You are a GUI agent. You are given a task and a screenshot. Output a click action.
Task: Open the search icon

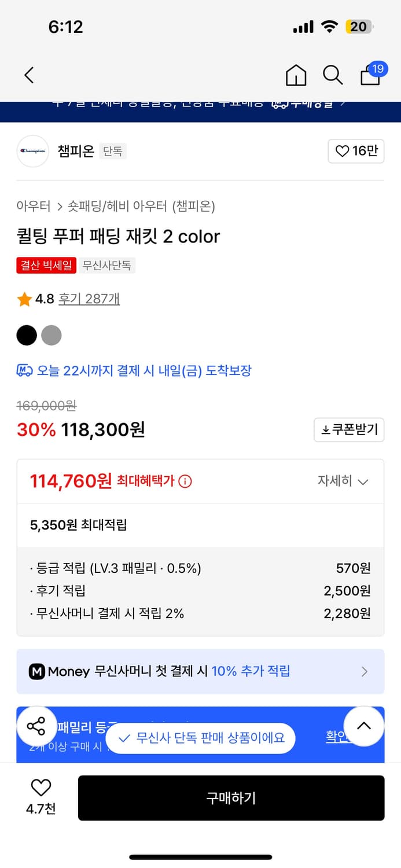point(333,75)
